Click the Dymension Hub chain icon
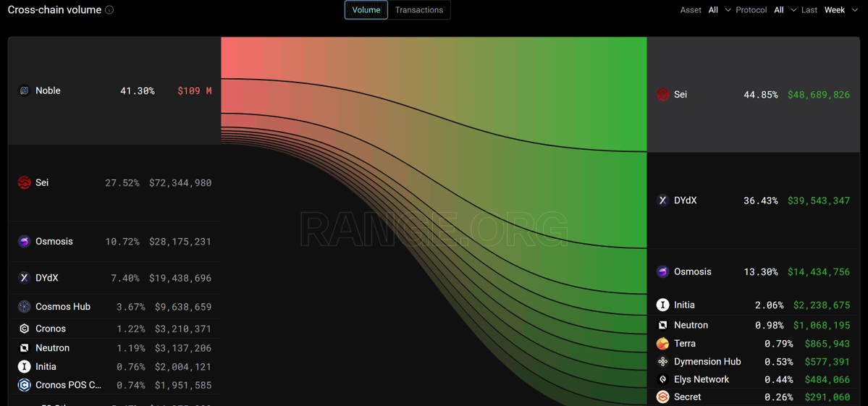The width and height of the screenshot is (868, 406). pos(662,362)
